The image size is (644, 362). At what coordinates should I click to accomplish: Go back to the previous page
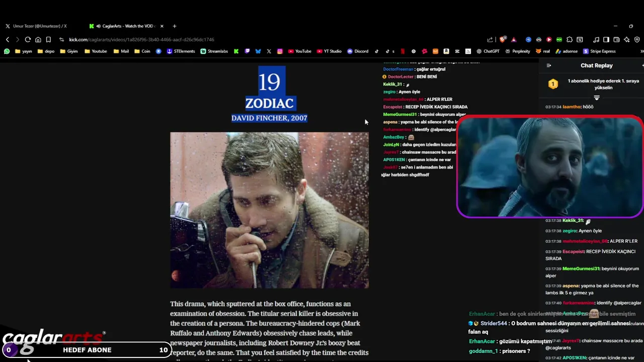[8, 39]
